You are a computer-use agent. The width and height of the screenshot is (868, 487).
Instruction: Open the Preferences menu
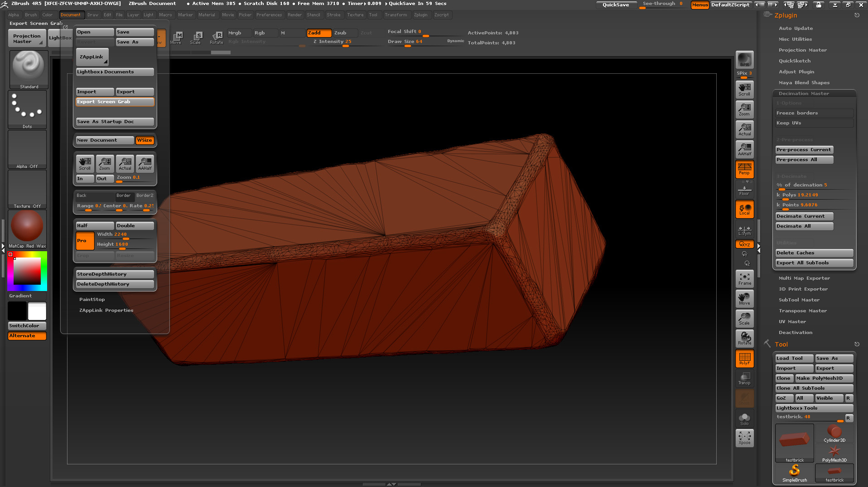(269, 14)
